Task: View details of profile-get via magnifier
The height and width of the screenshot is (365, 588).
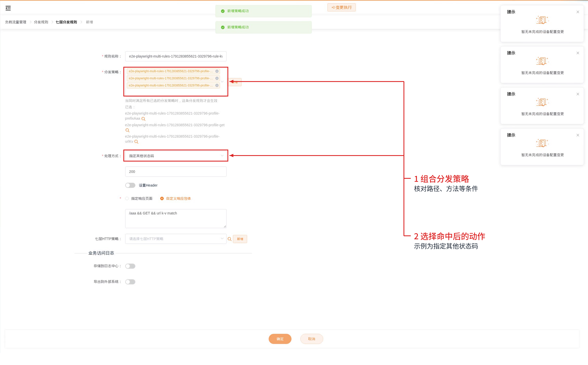Action: click(x=127, y=130)
